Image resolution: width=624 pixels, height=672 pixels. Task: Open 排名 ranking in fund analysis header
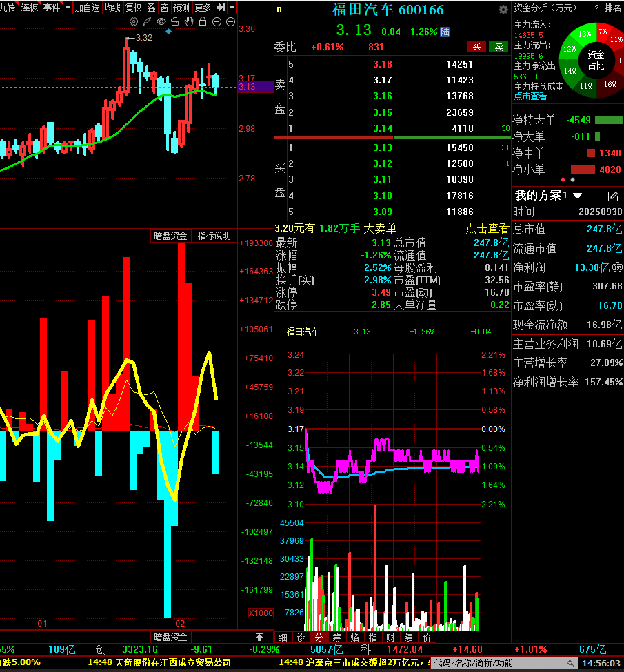pyautogui.click(x=612, y=8)
